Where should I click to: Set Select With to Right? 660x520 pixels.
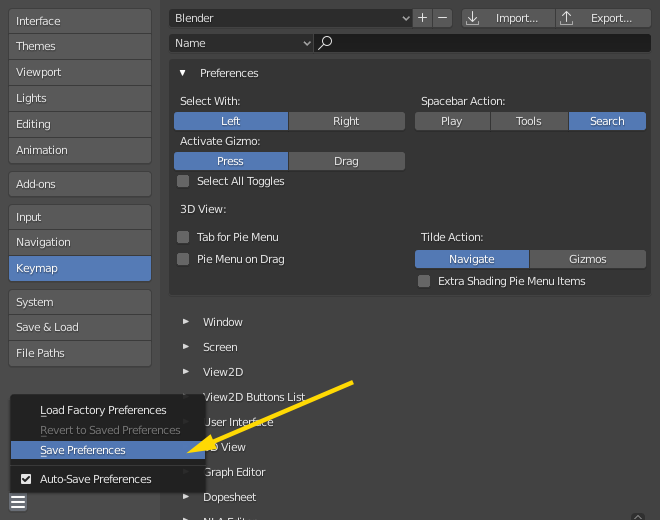pos(346,121)
